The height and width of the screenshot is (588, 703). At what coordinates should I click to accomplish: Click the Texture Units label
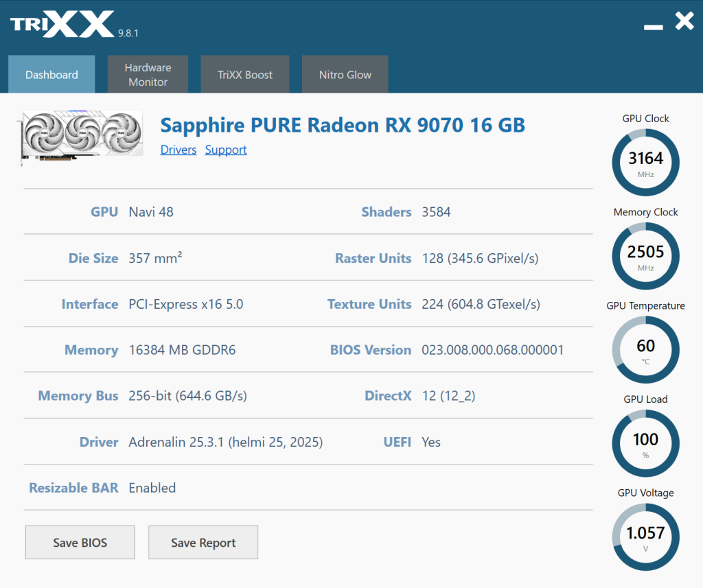click(x=369, y=304)
